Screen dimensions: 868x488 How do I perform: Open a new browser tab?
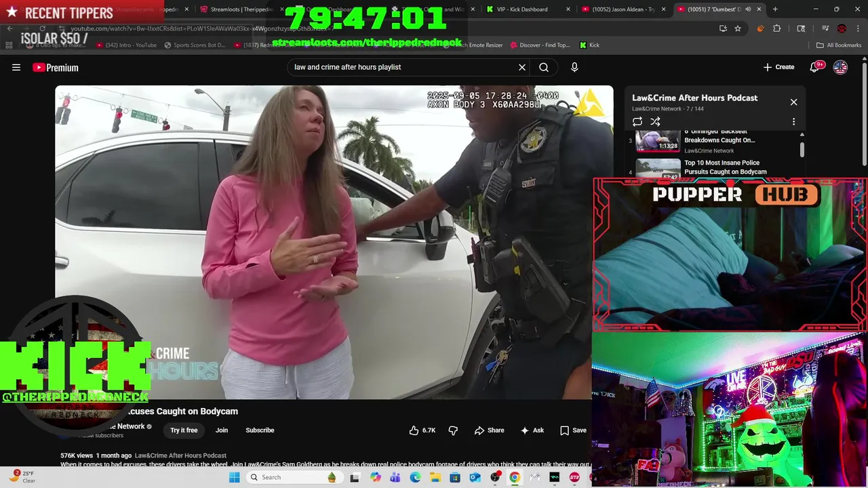775,9
